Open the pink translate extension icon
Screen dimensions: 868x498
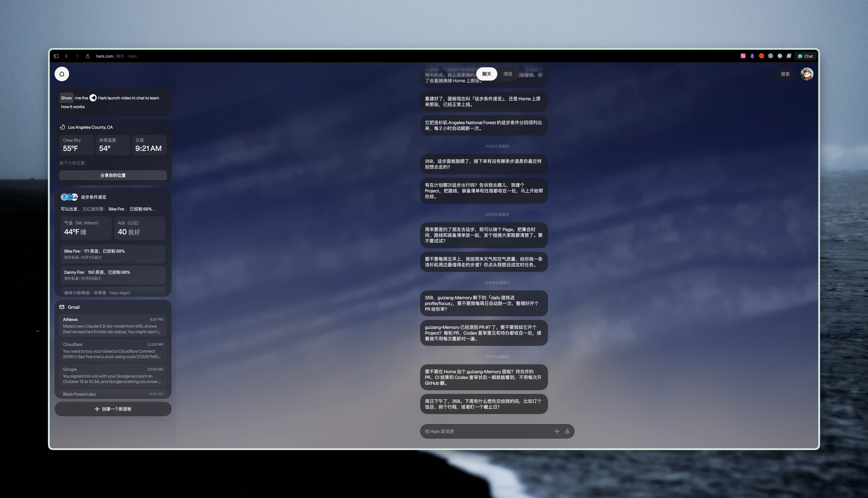coord(743,56)
